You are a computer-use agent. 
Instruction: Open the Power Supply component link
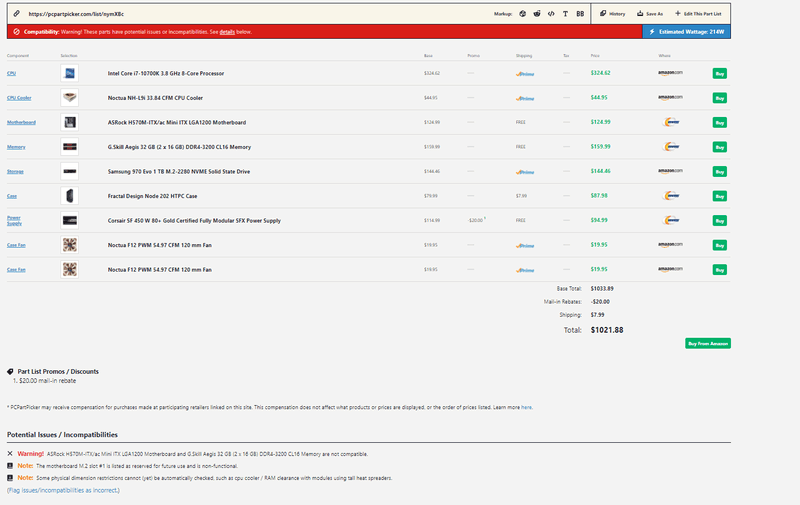pyautogui.click(x=14, y=220)
